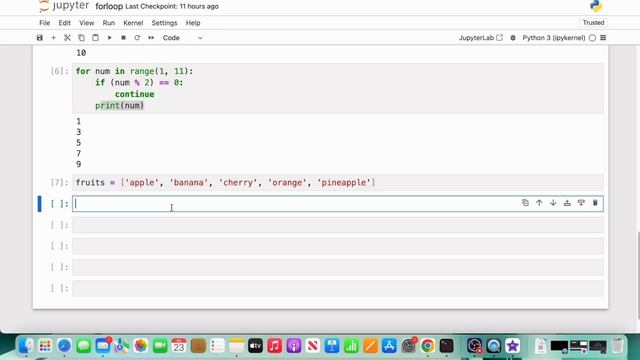Duplicate the active cell with its copy icon
This screenshot has height=360, width=640.
point(525,203)
